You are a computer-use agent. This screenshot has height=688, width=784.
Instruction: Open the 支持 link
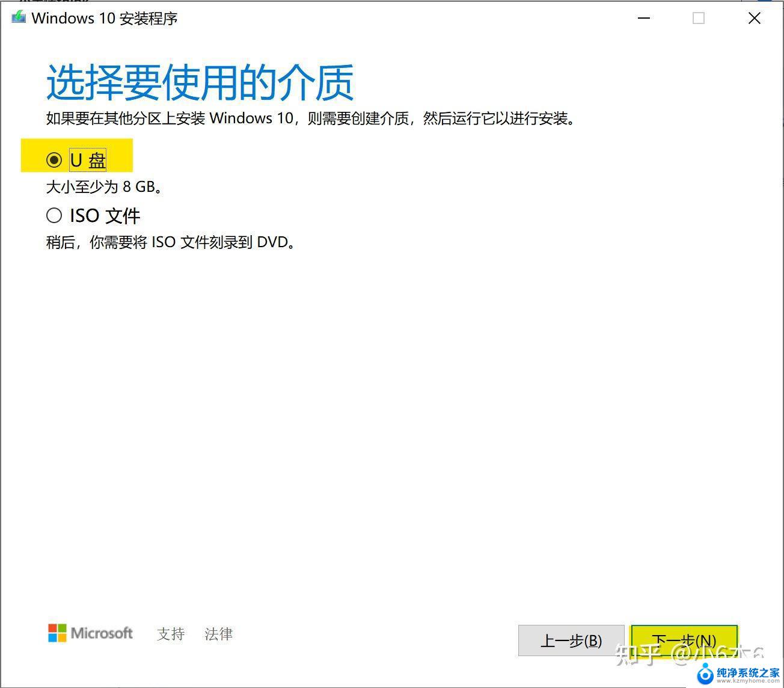(x=171, y=634)
